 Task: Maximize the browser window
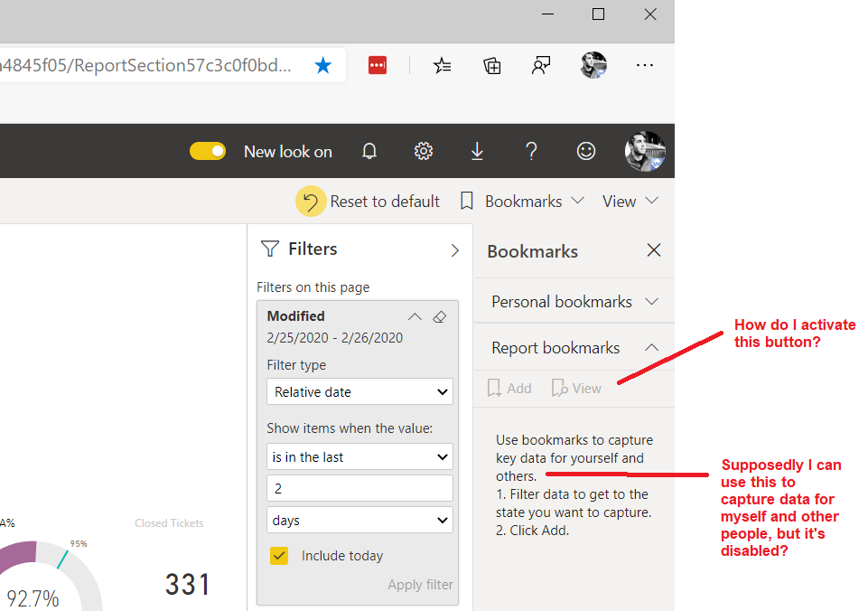coord(598,14)
